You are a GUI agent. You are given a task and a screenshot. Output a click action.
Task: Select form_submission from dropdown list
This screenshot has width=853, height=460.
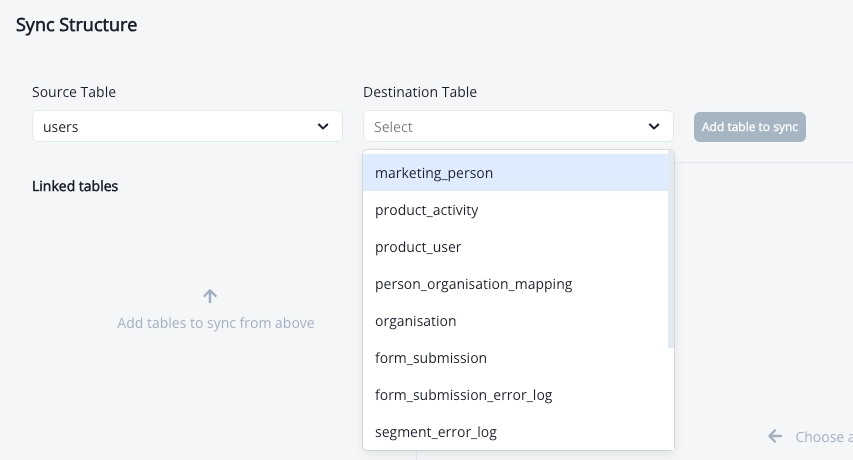515,358
